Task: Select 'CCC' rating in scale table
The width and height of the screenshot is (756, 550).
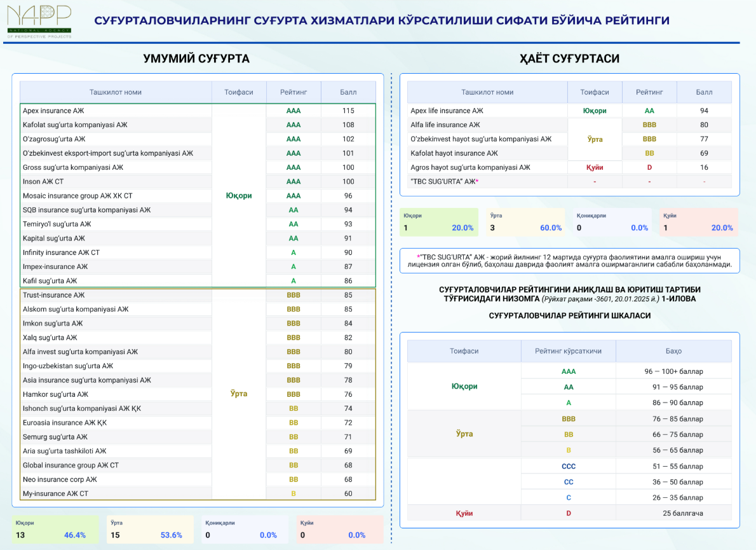Action: coord(569,467)
